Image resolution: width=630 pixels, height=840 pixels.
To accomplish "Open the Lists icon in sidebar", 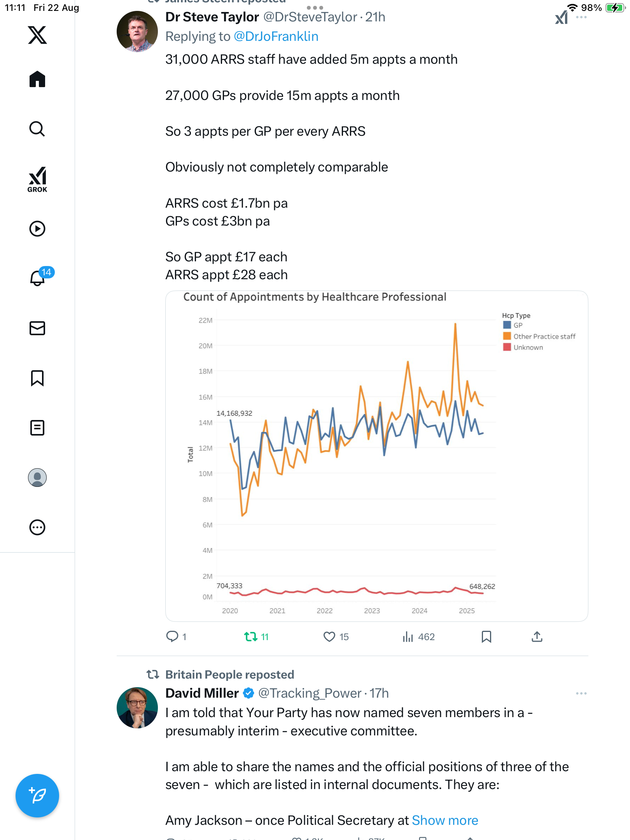I will (x=37, y=428).
